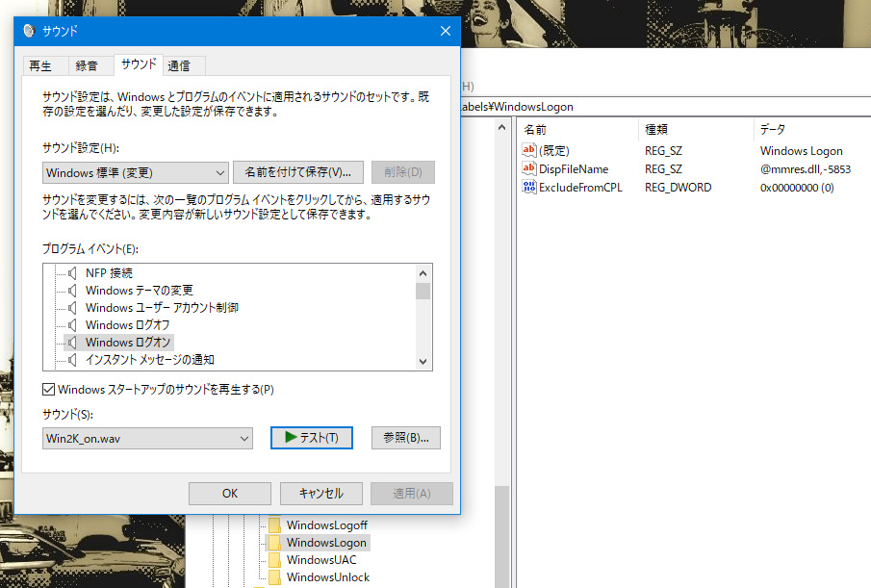Select Windows ユーザー アカウント制御 event
The width and height of the screenshot is (871, 588).
[x=162, y=308]
